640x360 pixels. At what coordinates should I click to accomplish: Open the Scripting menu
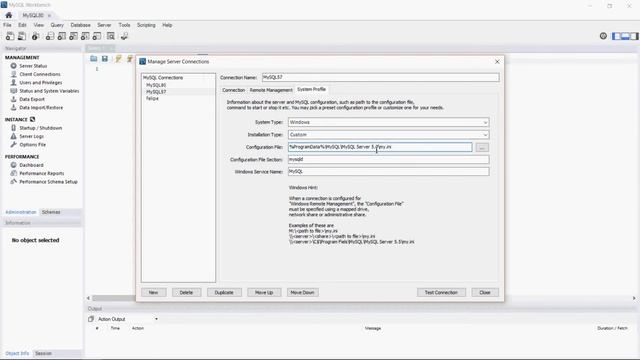pos(146,25)
